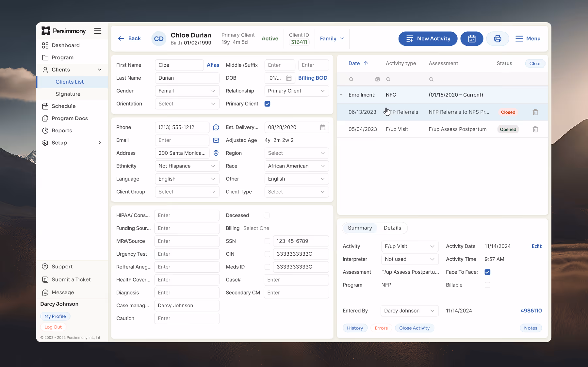Viewport: 588px width, 367px height.
Task: Click the CD client avatar
Action: point(159,39)
